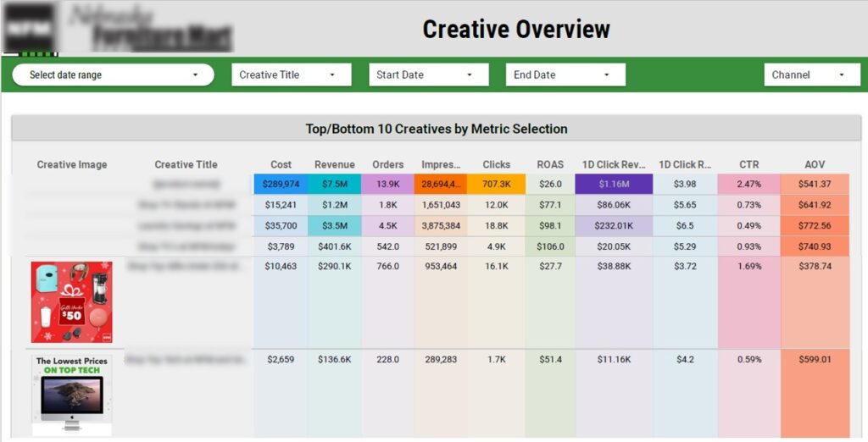
Task: Sort table by Clicks column header
Action: click(496, 164)
